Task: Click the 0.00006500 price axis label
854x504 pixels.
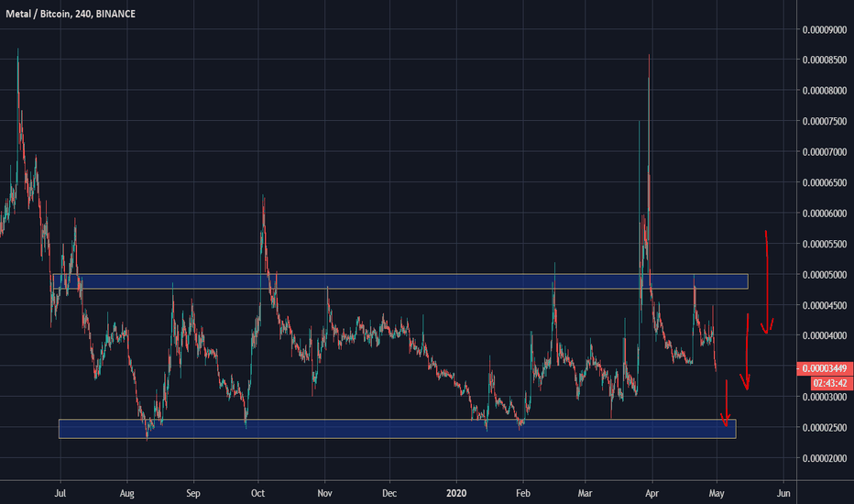Action: (824, 182)
